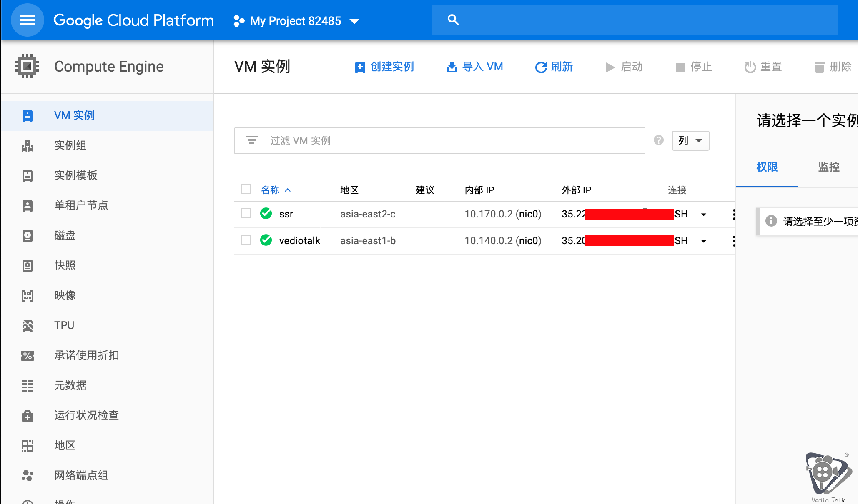Click the search magnifier icon
The image size is (858, 504).
click(453, 20)
